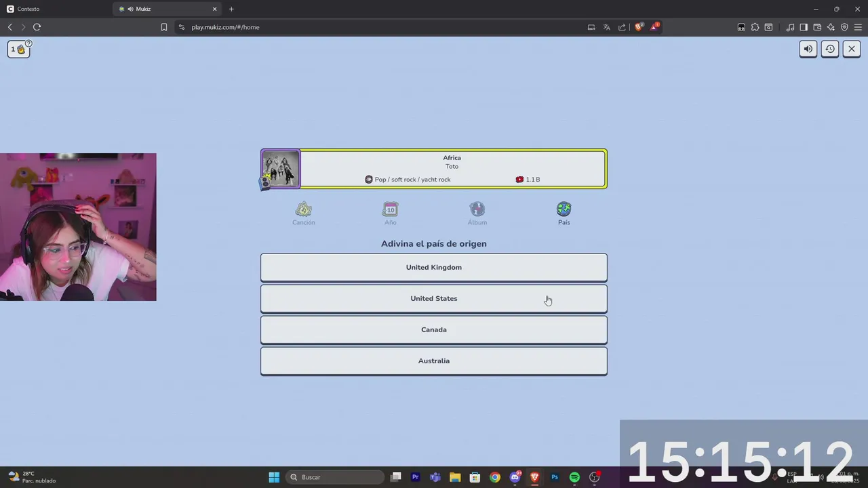Screen dimensions: 868x488
Task: Reload the current page
Action: click(x=37, y=27)
